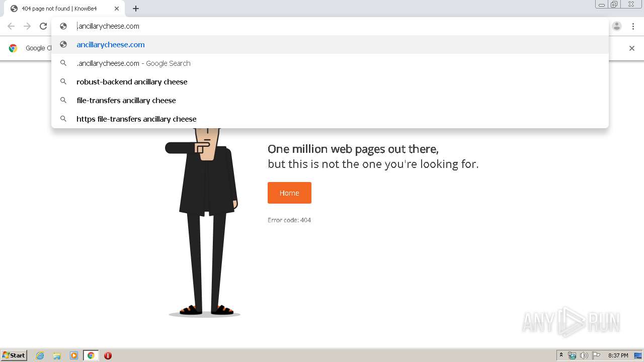
Task: Choose .ancillarycheese.com Google Search suggestion
Action: (x=330, y=63)
